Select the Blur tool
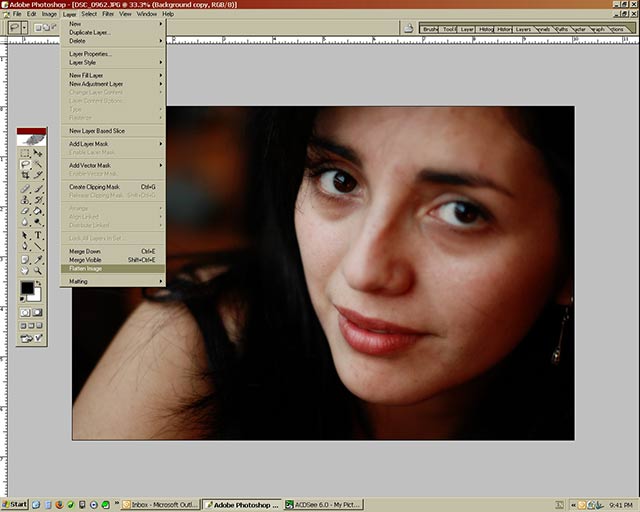640x512 pixels. coord(25,222)
